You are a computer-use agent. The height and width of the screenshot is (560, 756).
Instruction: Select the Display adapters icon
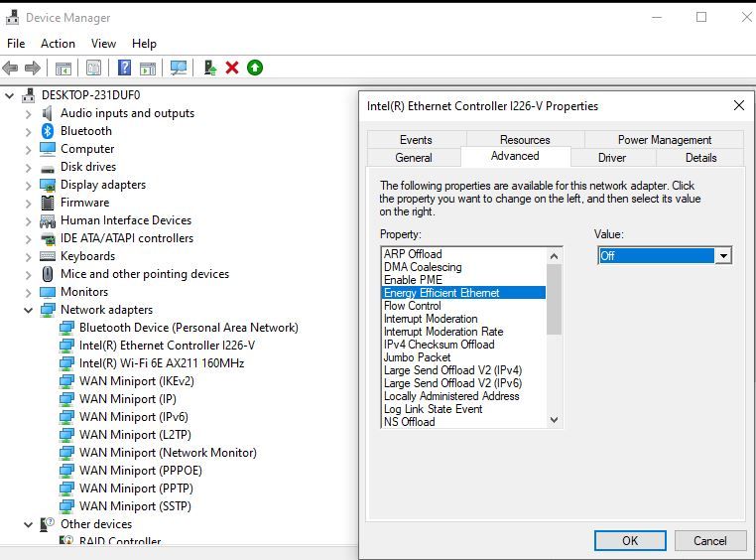48,185
